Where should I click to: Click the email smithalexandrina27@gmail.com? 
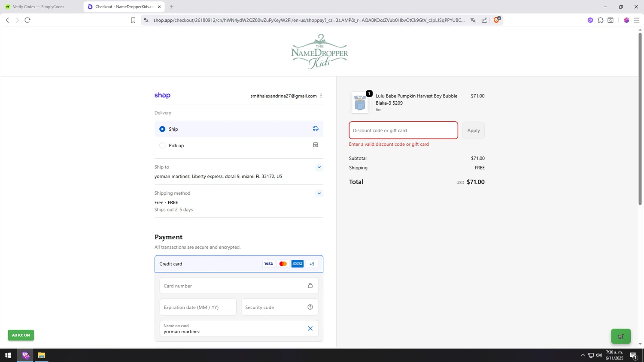pyautogui.click(x=283, y=96)
